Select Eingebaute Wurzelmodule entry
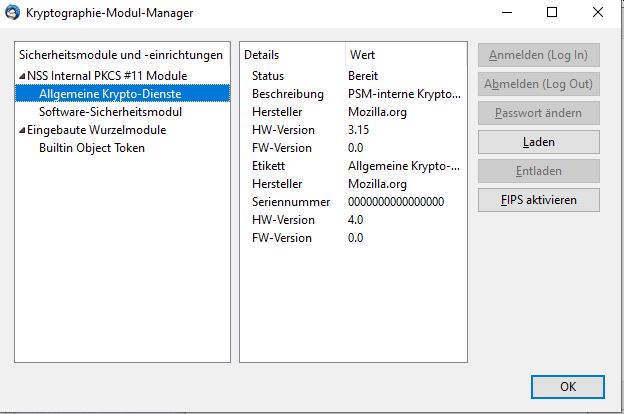Screen dimensions: 624x414 coord(96,130)
